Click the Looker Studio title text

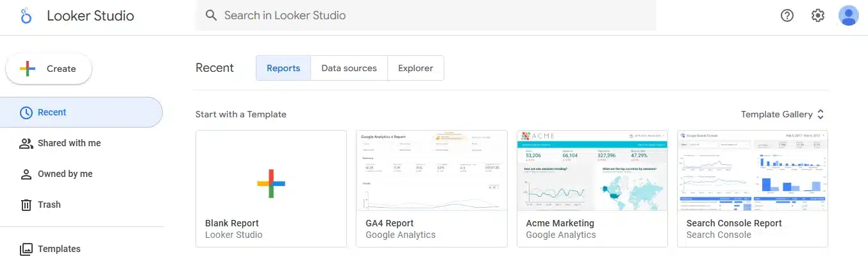click(90, 16)
